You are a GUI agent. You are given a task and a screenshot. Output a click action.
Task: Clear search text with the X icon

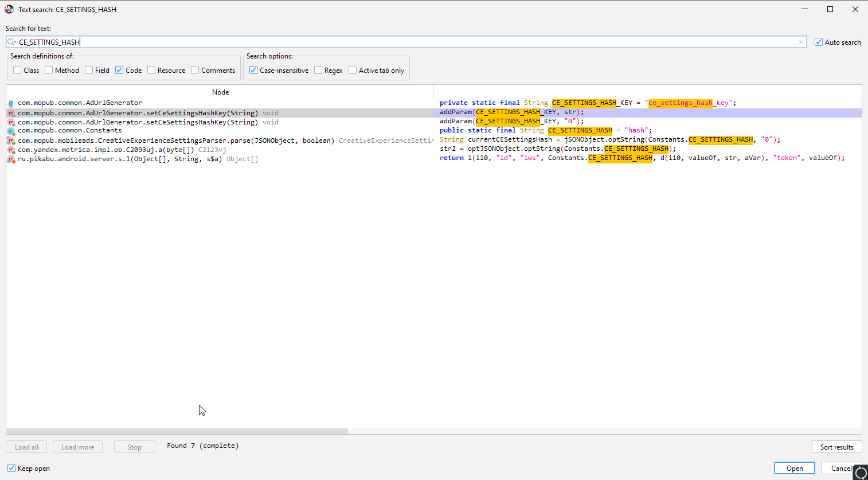pos(801,42)
